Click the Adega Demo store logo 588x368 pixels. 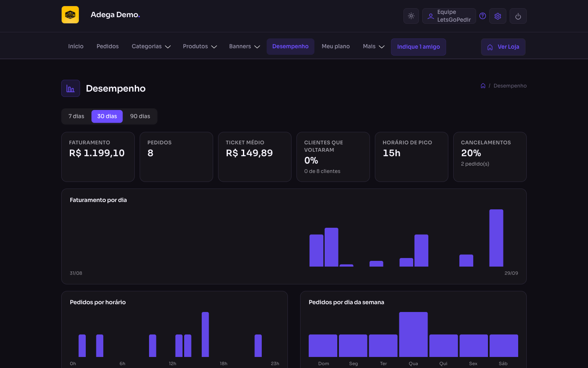pyautogui.click(x=70, y=15)
